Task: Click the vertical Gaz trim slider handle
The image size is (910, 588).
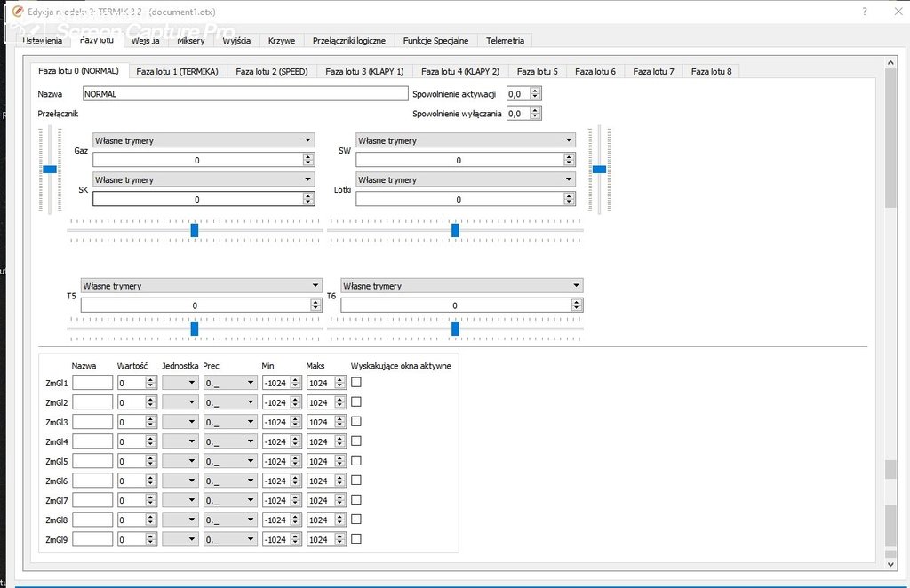Action: 50,169
